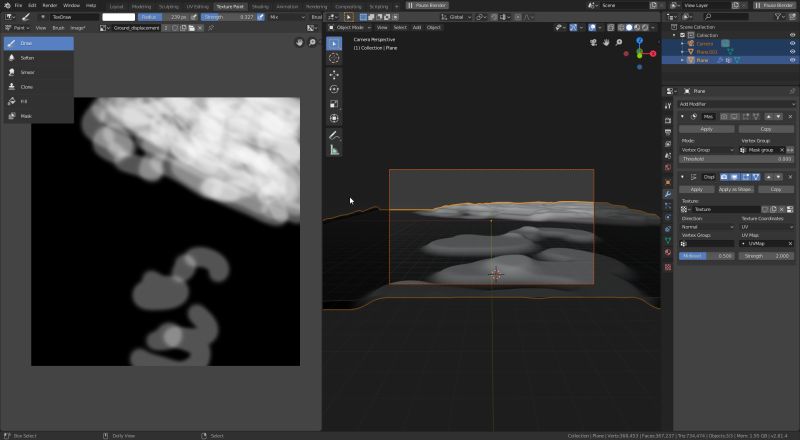Switch to the Texture Paint workspace tab
The image size is (800, 440).
230,7
